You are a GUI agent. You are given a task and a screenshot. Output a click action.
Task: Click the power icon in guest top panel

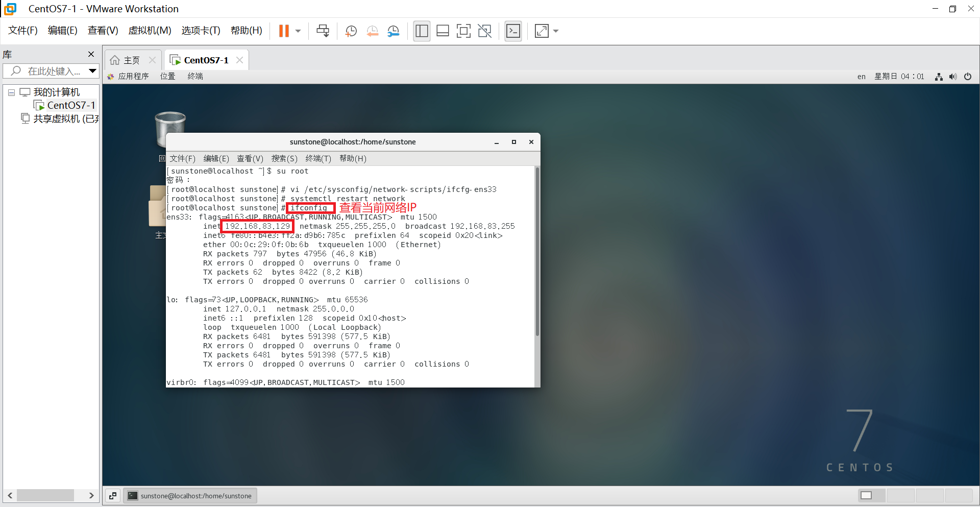pos(968,76)
